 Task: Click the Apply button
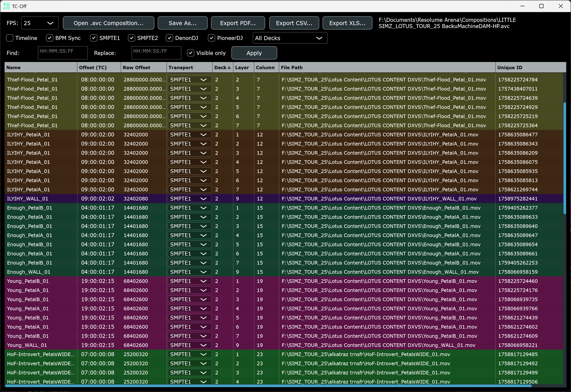pyautogui.click(x=254, y=53)
